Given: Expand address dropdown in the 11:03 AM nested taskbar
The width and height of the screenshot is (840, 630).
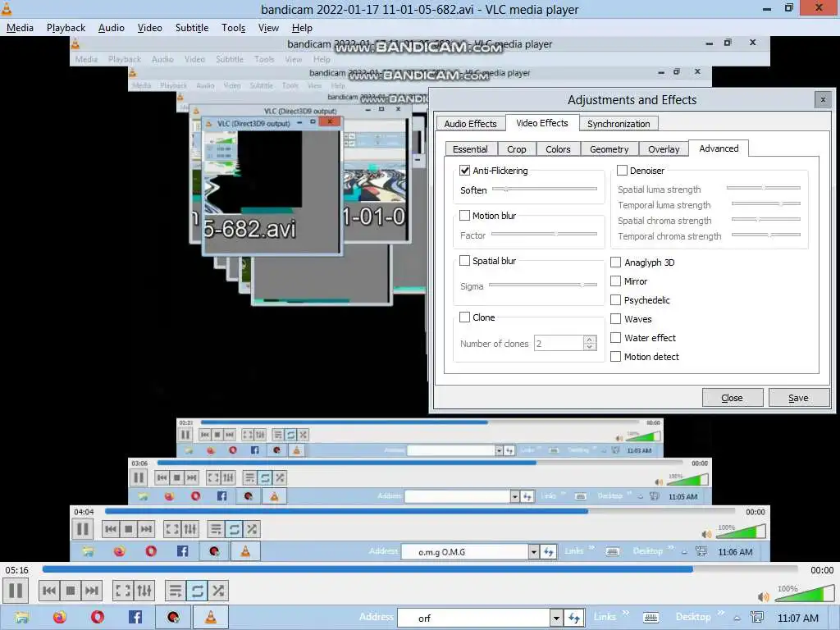Looking at the screenshot, I should (499, 450).
